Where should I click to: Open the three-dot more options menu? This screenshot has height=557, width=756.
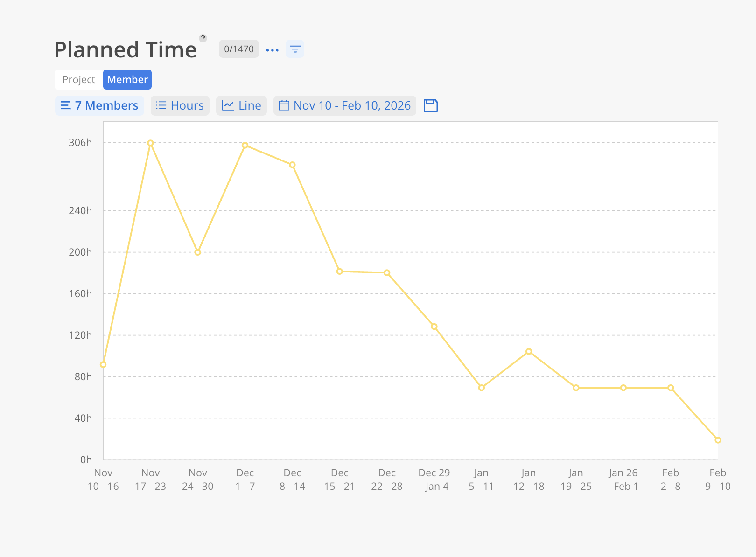pos(272,50)
